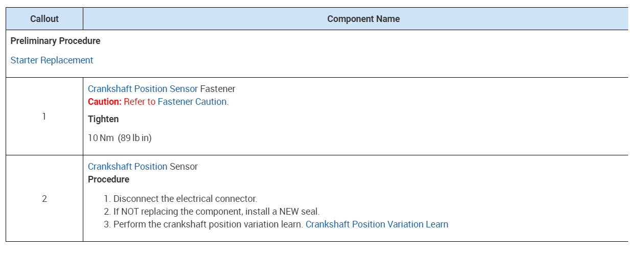644x253 pixels.
Task: Select the Preliminary Procedure heading
Action: click(x=55, y=41)
